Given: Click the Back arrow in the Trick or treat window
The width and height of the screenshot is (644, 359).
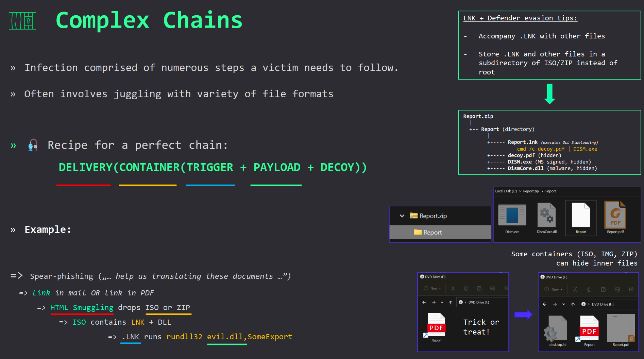Looking at the screenshot, I should pyautogui.click(x=424, y=302).
